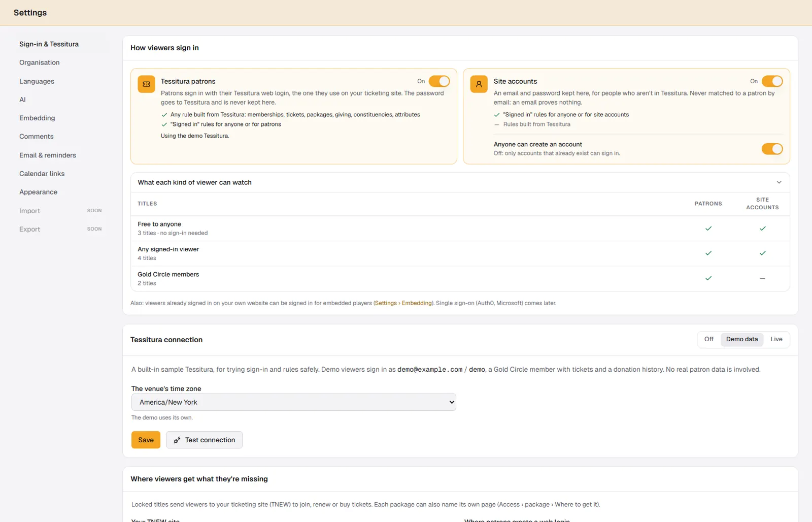Click the dash icon beside 'Rules built from Tessitura'
Viewport: 812px width, 522px height.
[x=497, y=124]
